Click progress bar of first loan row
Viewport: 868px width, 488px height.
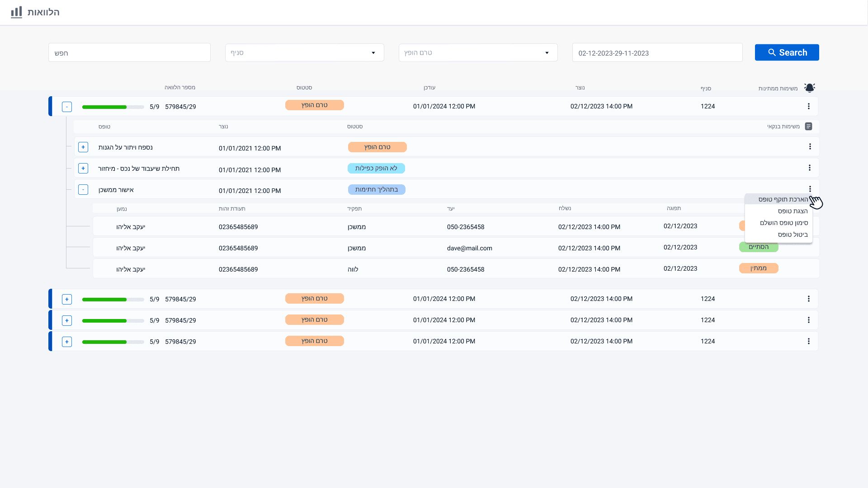click(113, 107)
